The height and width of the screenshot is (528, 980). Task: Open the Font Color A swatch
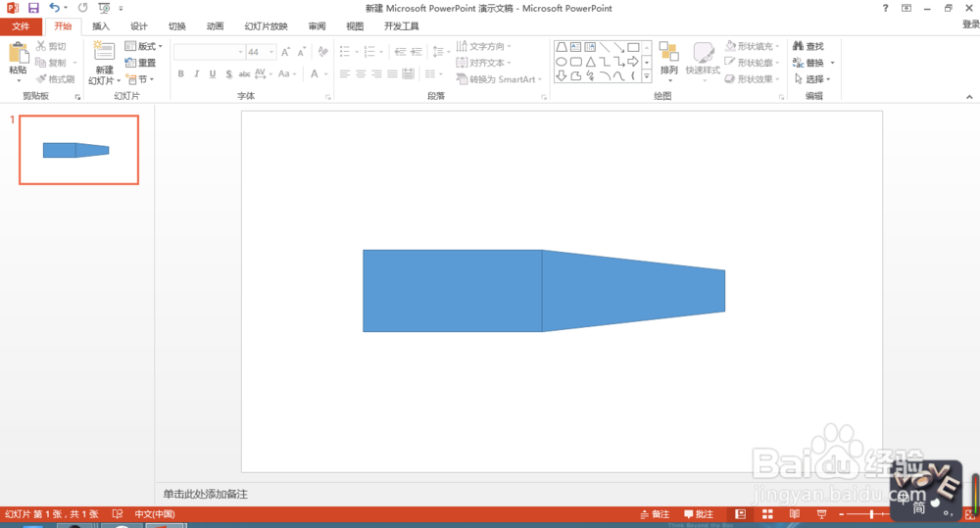(x=315, y=73)
